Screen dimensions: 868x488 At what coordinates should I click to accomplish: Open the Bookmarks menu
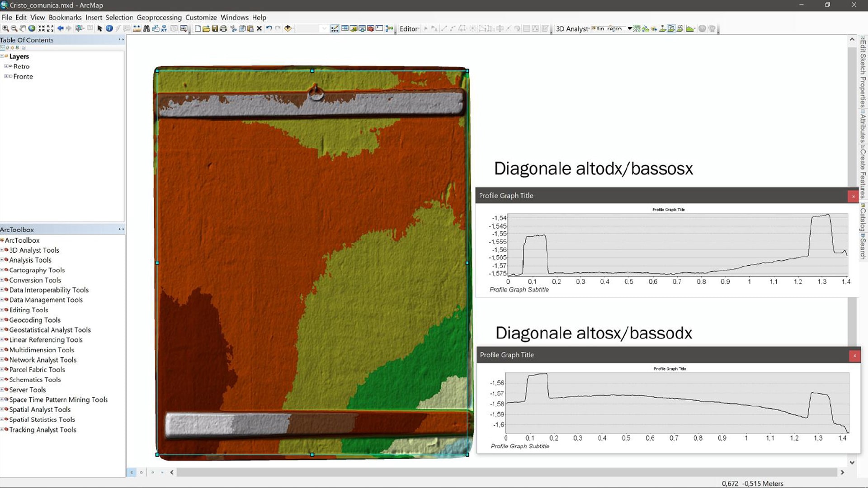pyautogui.click(x=65, y=17)
